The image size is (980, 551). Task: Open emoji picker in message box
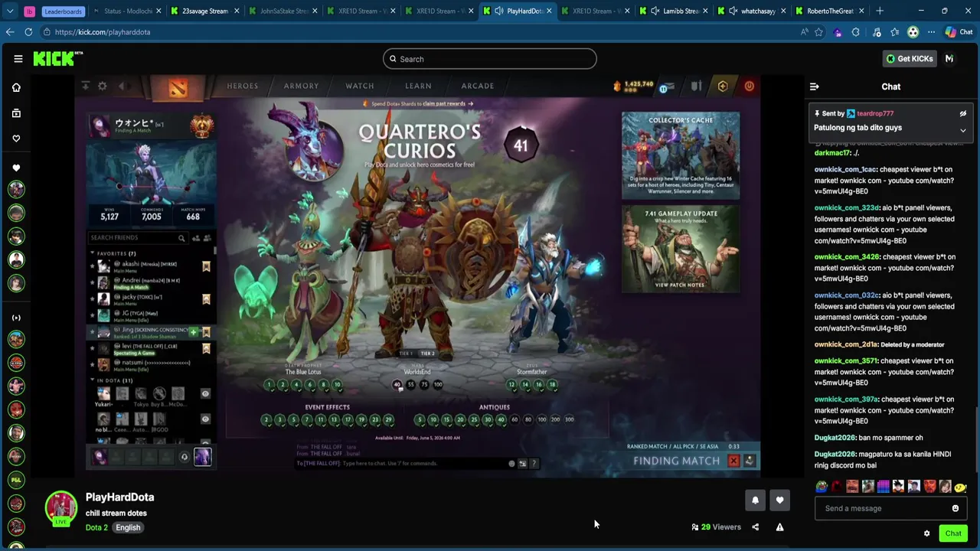tap(955, 508)
